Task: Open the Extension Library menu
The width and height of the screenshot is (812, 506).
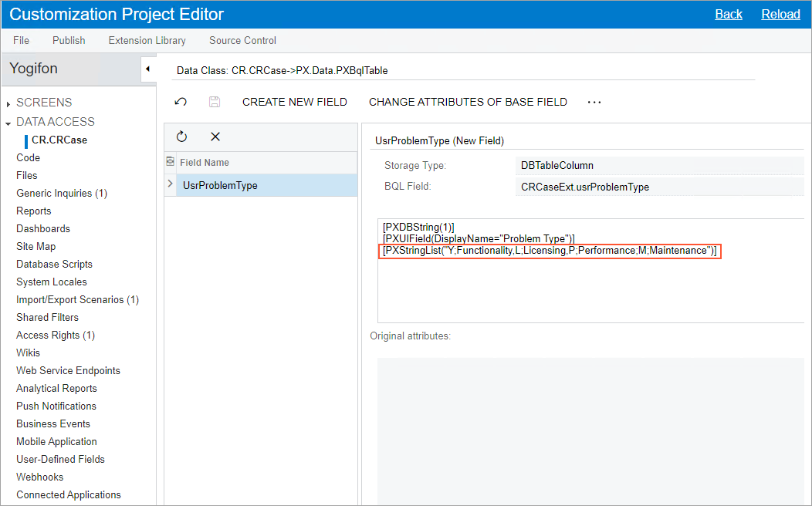Action: (147, 40)
